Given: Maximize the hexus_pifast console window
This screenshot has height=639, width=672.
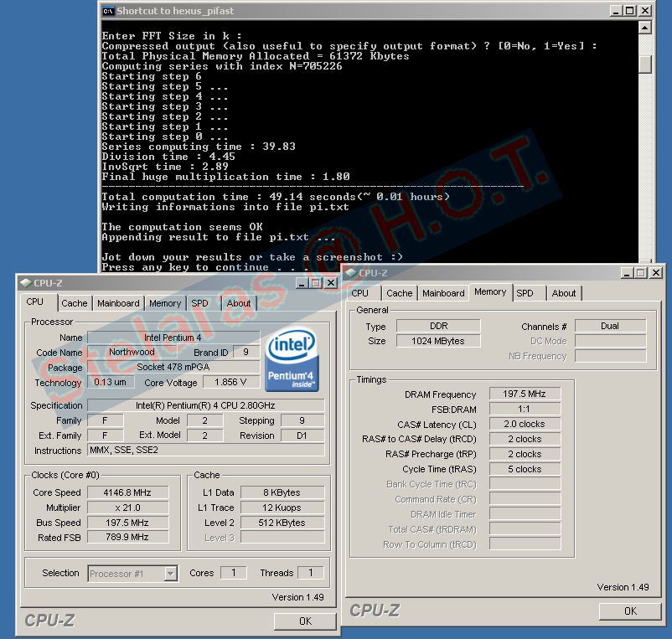Looking at the screenshot, I should point(629,11).
